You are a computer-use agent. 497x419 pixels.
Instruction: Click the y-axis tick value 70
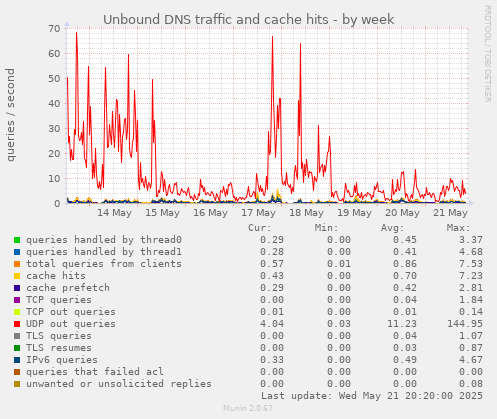click(54, 29)
